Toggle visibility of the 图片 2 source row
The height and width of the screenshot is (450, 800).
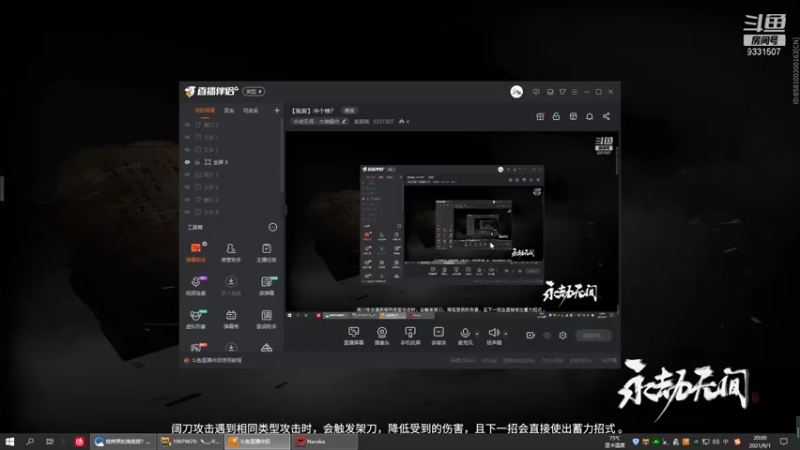tap(187, 174)
